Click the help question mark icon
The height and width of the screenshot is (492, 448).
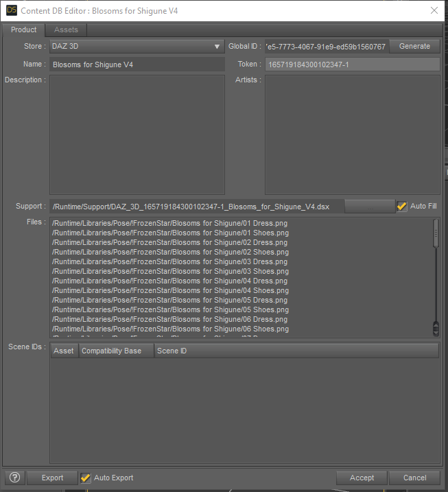click(14, 478)
